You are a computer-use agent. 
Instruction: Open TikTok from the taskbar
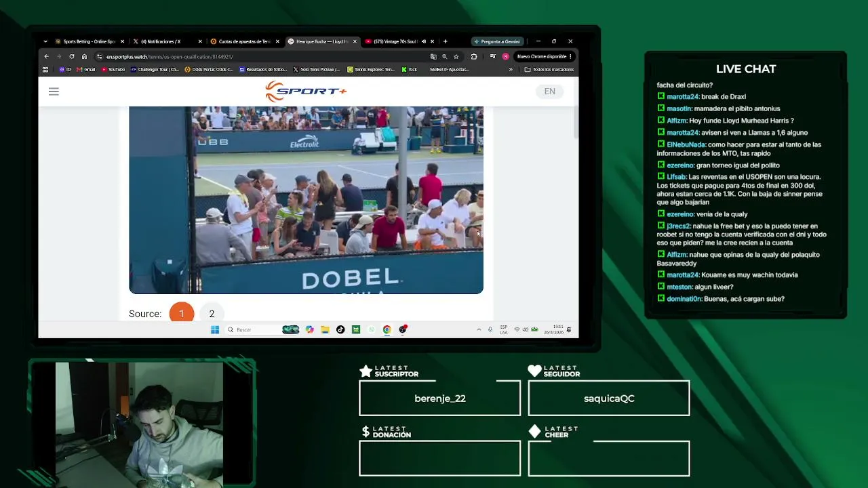coord(340,329)
